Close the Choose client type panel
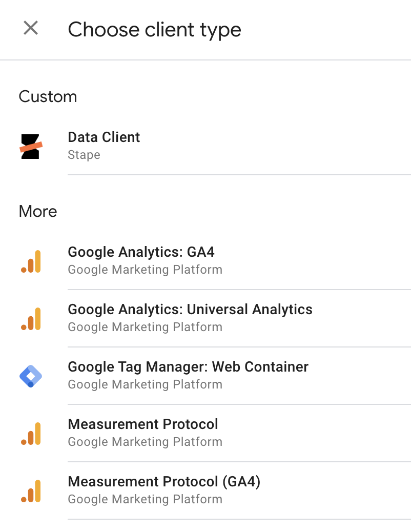Screen dimensions: 411x532 coord(31,28)
